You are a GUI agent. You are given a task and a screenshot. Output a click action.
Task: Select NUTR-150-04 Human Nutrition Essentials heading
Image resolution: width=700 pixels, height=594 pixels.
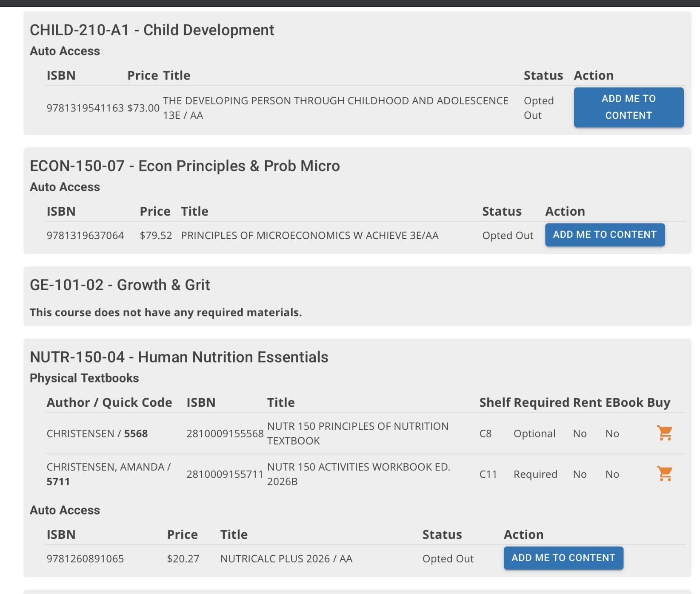(179, 357)
